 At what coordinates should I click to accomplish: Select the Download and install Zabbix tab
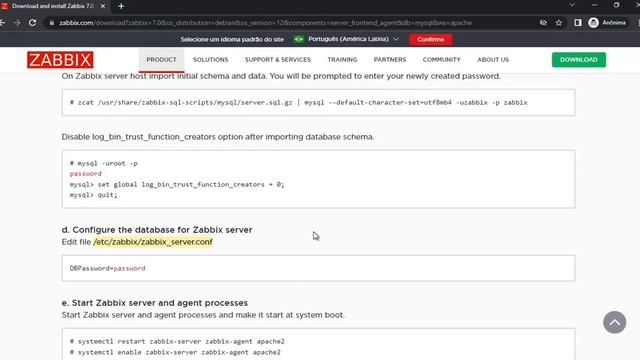53,6
